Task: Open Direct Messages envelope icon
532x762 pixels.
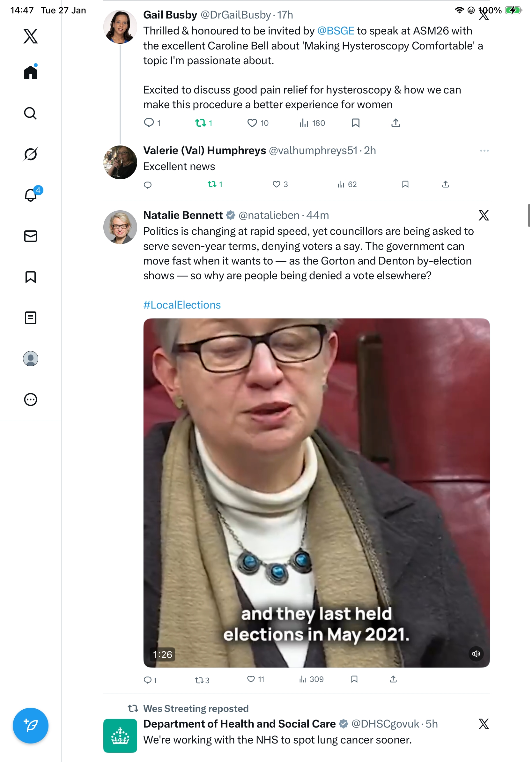Action: [31, 236]
